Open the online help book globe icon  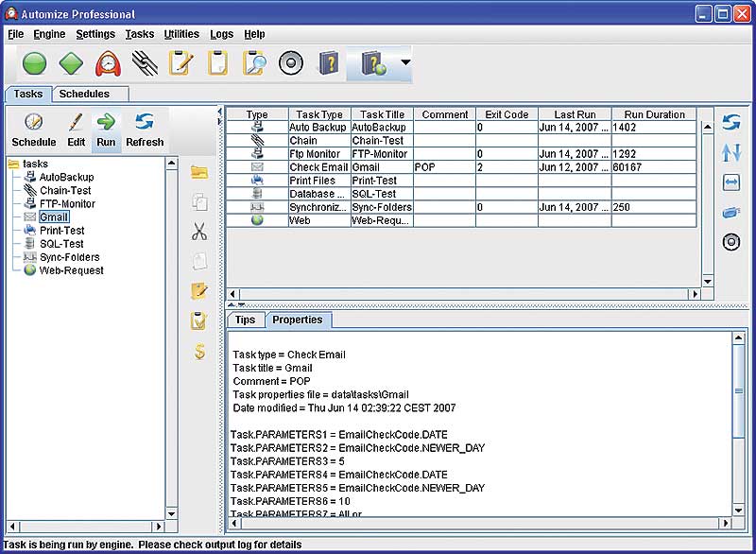coord(373,63)
